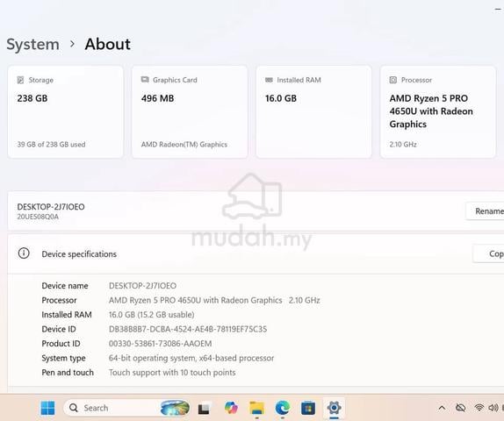The height and width of the screenshot is (421, 504).
Task: Open the Windows Start menu
Action: [48, 408]
